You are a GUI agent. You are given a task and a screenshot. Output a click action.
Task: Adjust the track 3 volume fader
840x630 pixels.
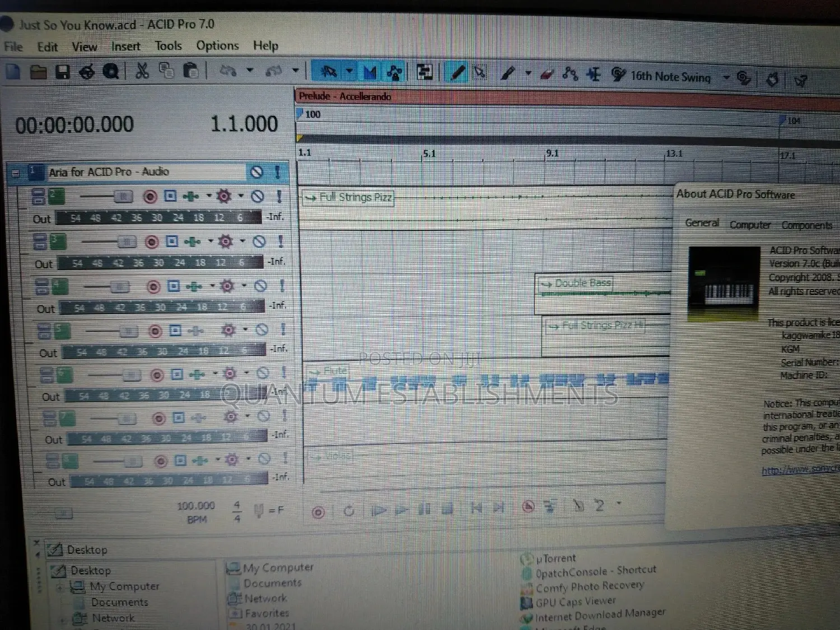pyautogui.click(x=127, y=242)
